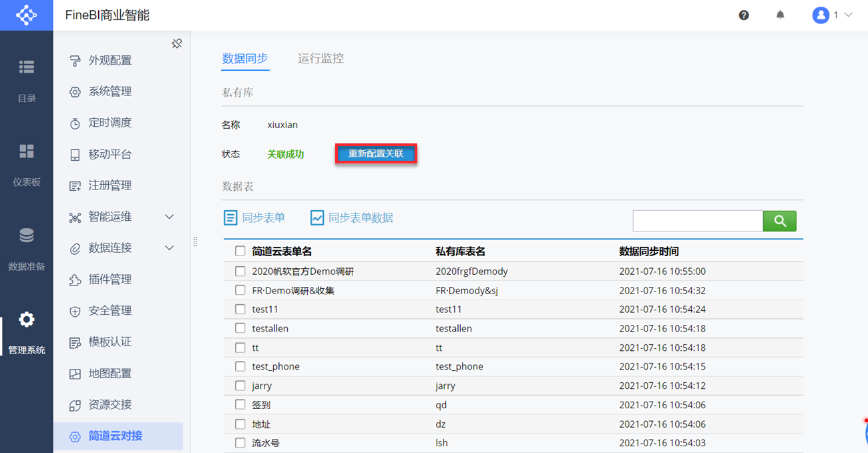Viewport: 868px width, 453px height.
Task: Open the 数据准备 data preparation section
Action: pos(27,250)
